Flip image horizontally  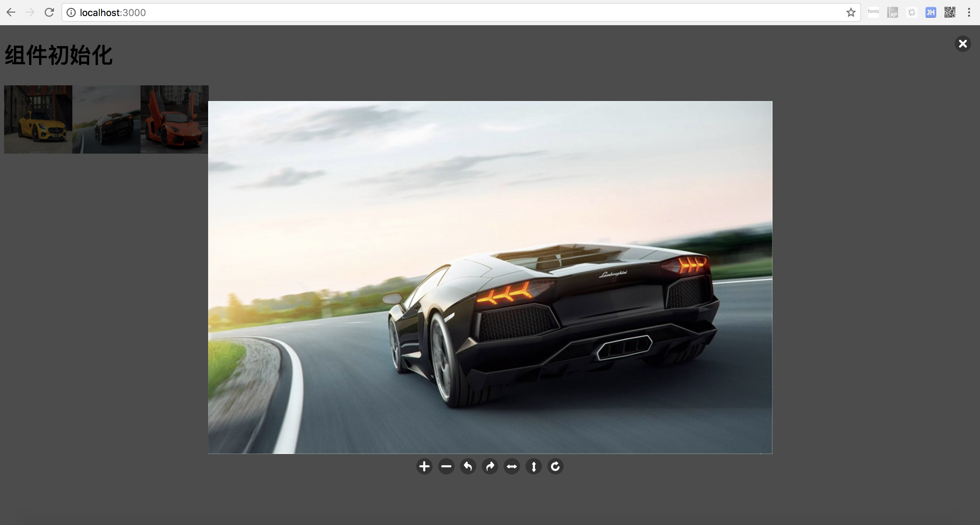click(512, 466)
